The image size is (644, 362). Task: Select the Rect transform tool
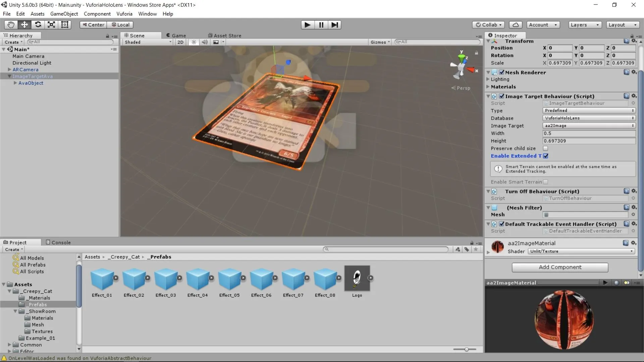click(x=64, y=24)
